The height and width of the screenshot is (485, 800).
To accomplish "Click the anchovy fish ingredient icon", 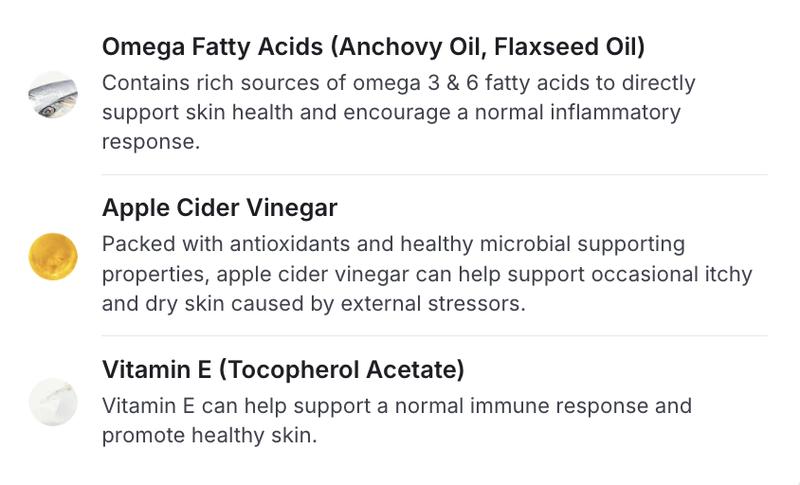I will coord(53,95).
